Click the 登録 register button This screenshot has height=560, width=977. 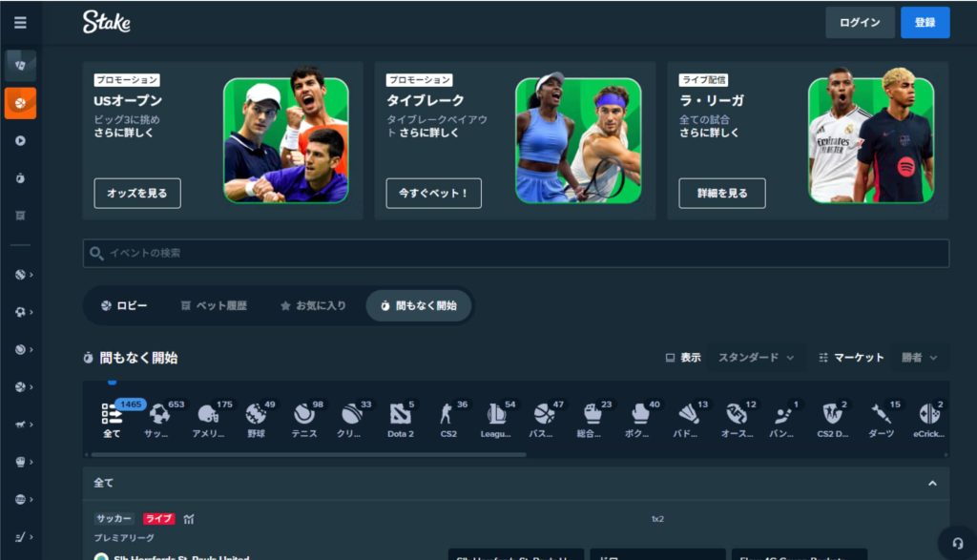click(x=925, y=23)
